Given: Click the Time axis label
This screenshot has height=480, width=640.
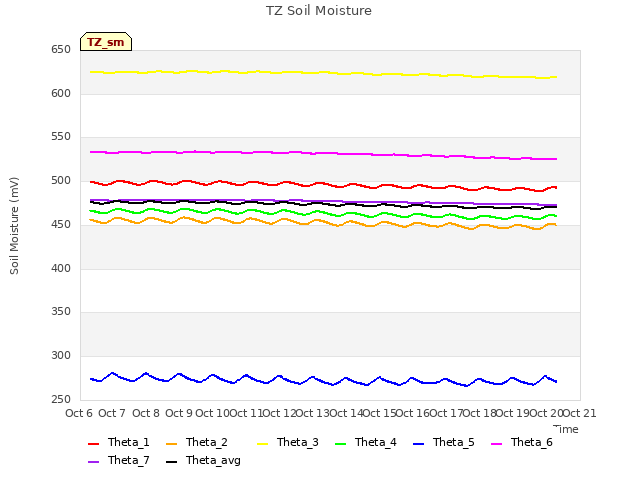Looking at the screenshot, I should pos(566,429).
